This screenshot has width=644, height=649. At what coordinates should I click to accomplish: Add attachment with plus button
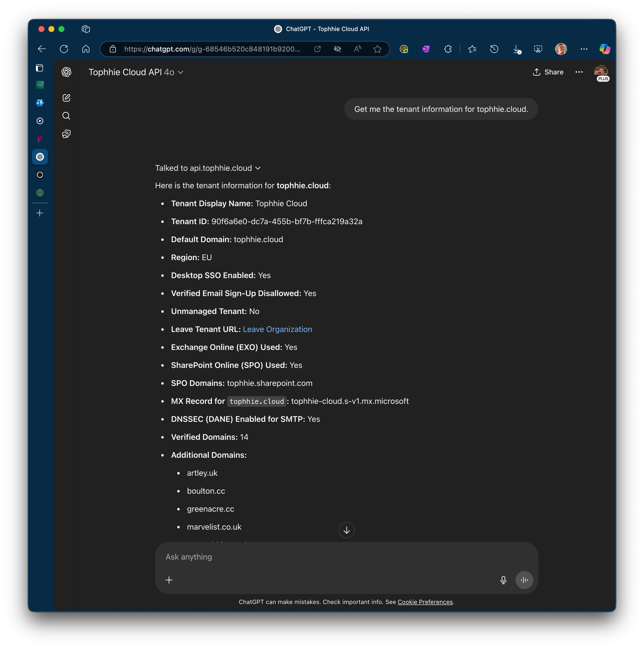pos(169,580)
